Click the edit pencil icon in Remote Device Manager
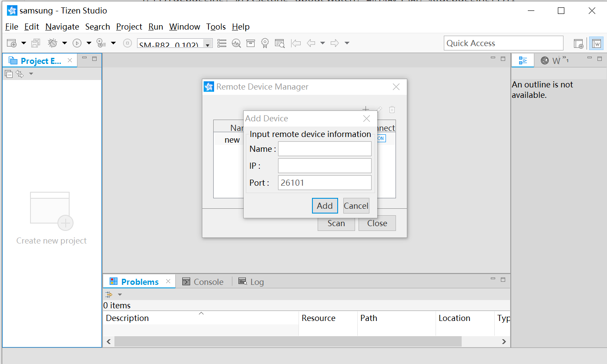This screenshot has width=607, height=364. 379,110
